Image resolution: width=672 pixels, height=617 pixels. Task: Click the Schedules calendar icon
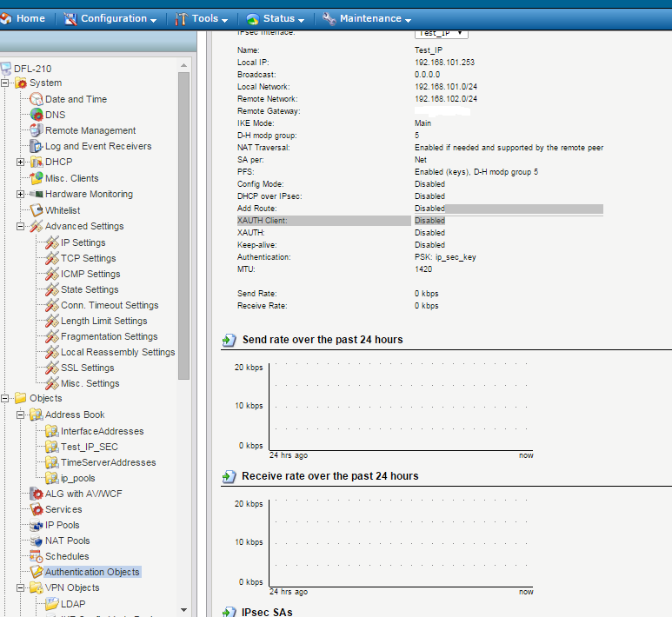click(x=37, y=556)
